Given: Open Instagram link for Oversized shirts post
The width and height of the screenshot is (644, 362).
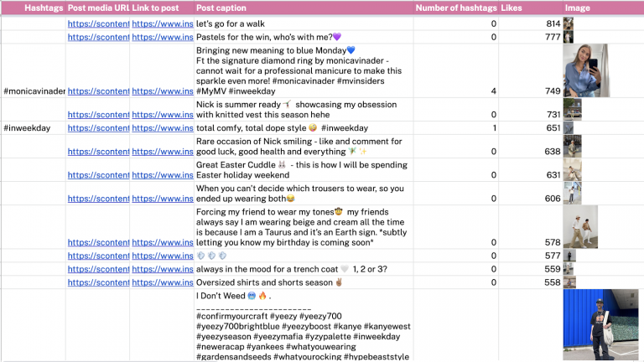Looking at the screenshot, I should 162,282.
